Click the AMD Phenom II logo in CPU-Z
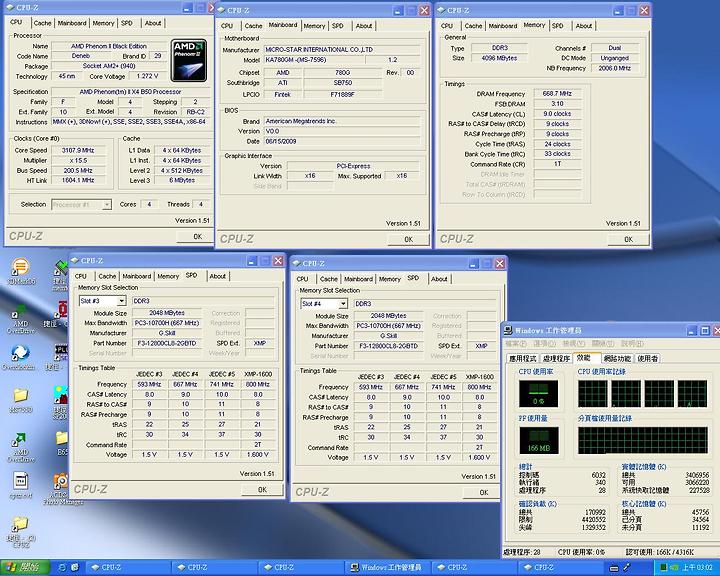The height and width of the screenshot is (576, 720). [x=189, y=61]
